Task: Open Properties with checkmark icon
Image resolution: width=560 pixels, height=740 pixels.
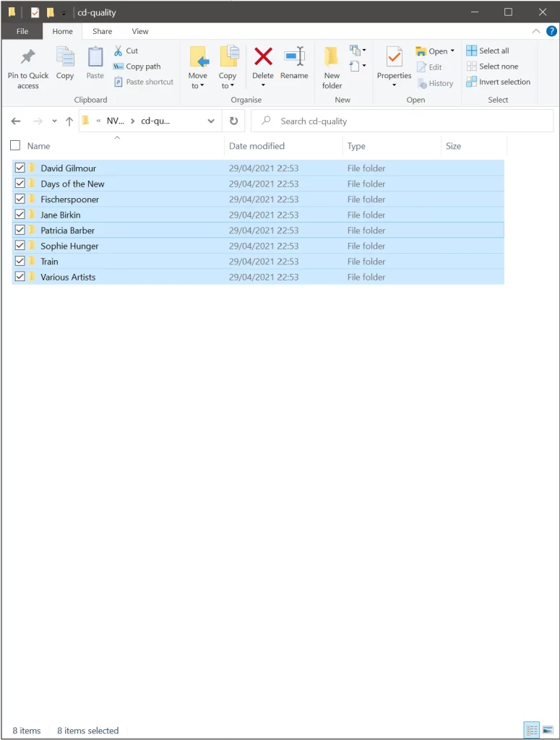Action: click(x=394, y=58)
